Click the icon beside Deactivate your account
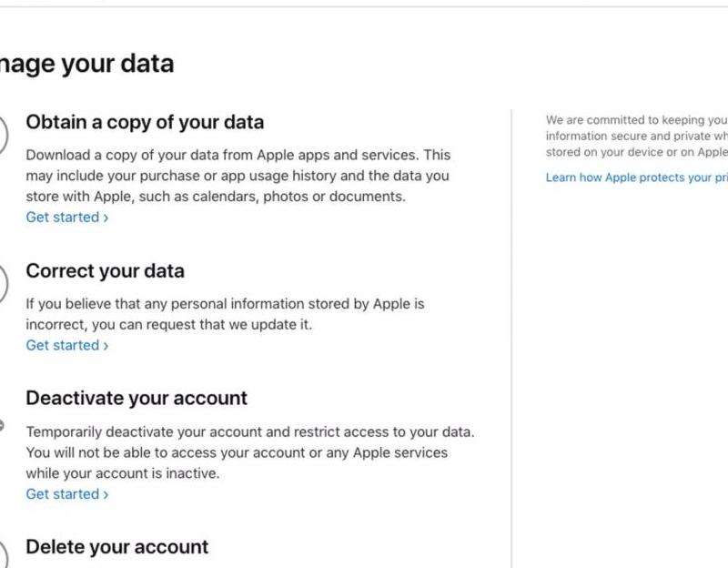 2,425
